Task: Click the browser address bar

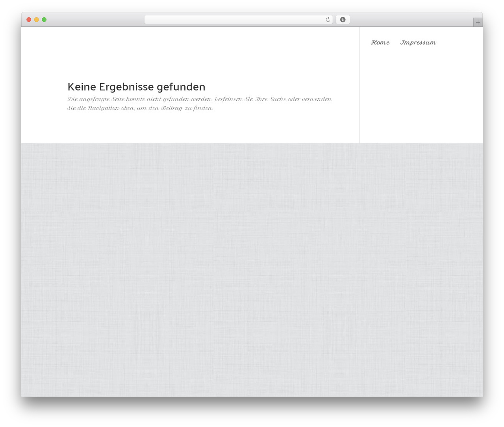Action: 238,20
